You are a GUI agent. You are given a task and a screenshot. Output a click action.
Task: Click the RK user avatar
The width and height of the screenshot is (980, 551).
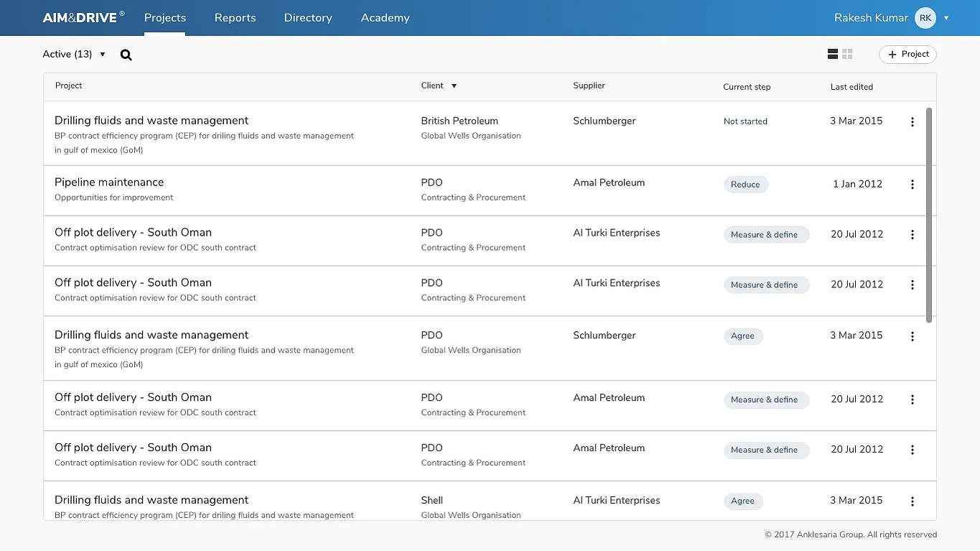pos(925,18)
